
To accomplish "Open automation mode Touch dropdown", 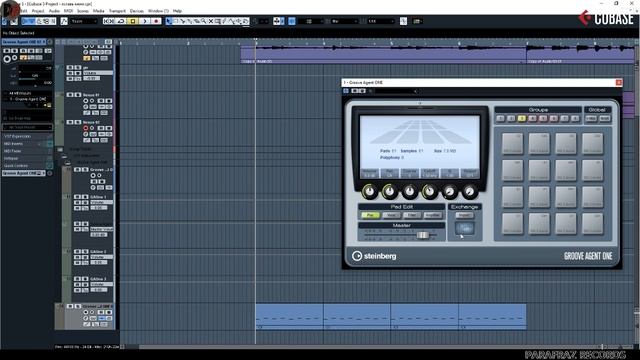I will 84,21.
